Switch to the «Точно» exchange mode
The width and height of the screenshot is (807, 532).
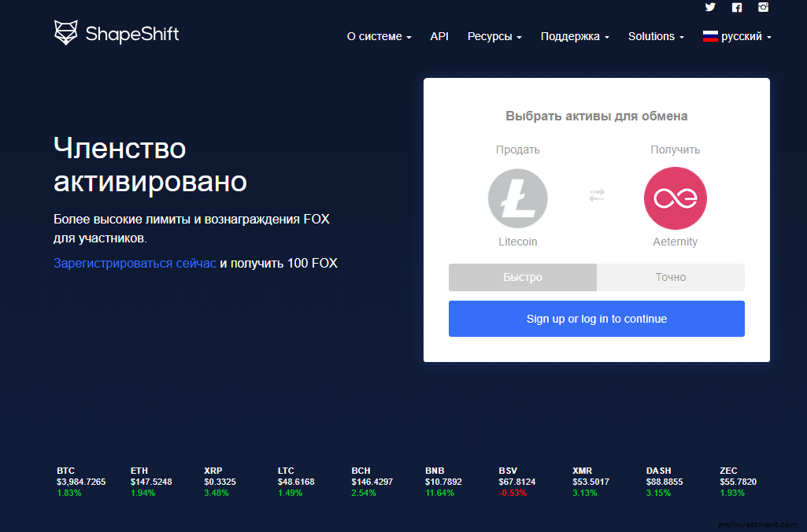(x=671, y=277)
